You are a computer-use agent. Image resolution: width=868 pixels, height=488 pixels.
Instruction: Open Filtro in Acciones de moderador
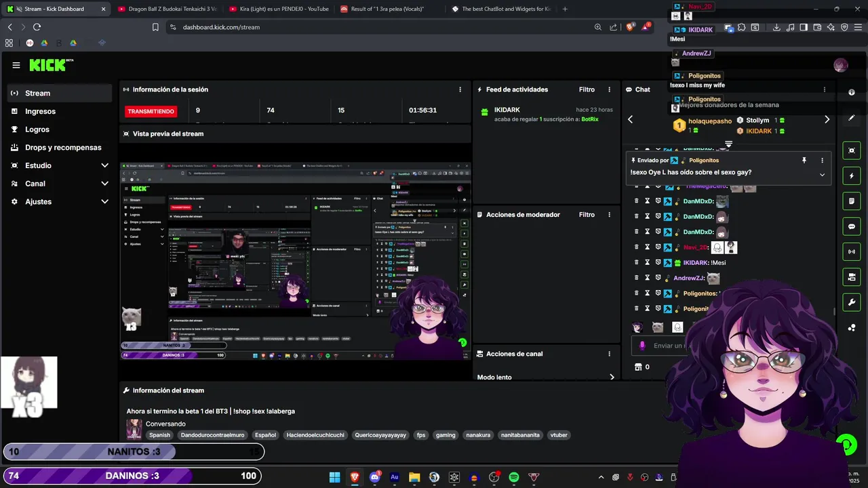tap(587, 215)
